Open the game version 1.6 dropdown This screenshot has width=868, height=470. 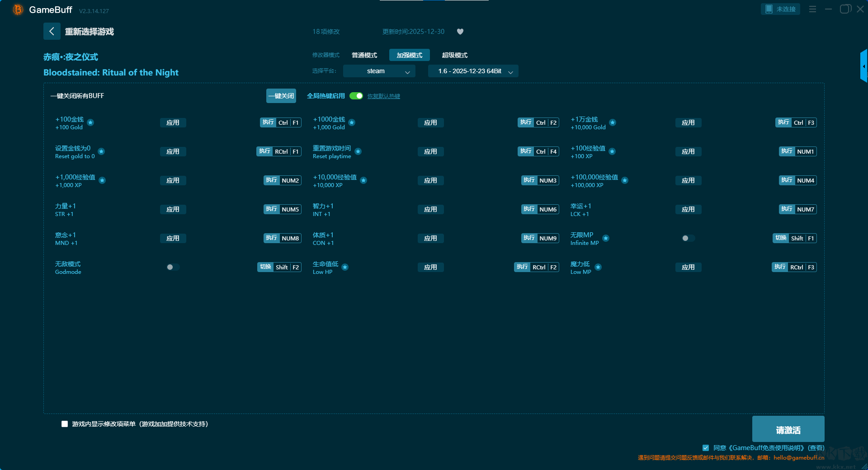point(473,71)
